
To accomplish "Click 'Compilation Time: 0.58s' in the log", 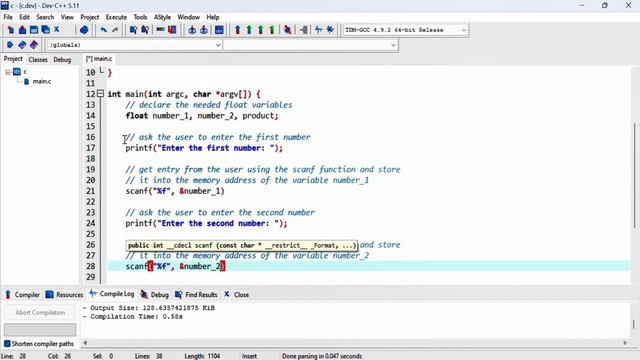I will point(136,317).
